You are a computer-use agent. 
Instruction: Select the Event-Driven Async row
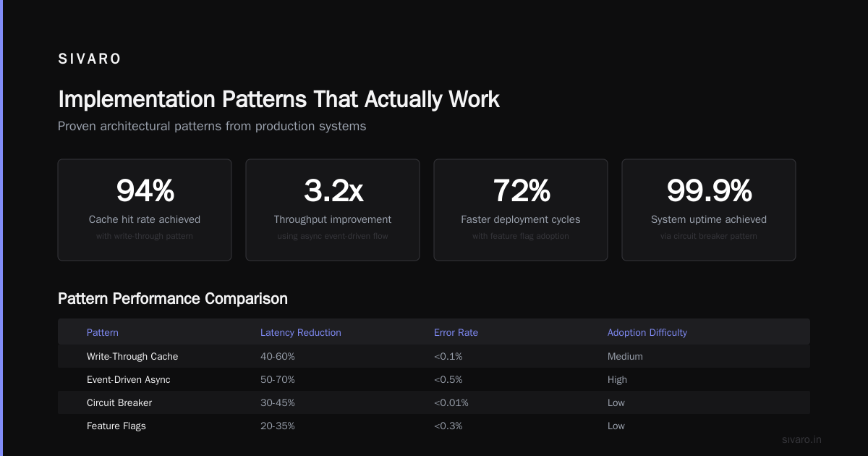(434, 379)
